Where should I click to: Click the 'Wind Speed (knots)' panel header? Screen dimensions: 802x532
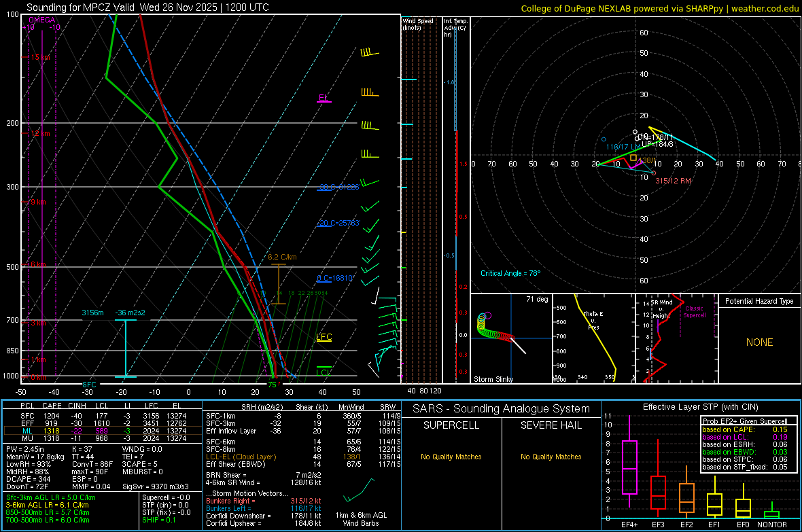[x=417, y=24]
